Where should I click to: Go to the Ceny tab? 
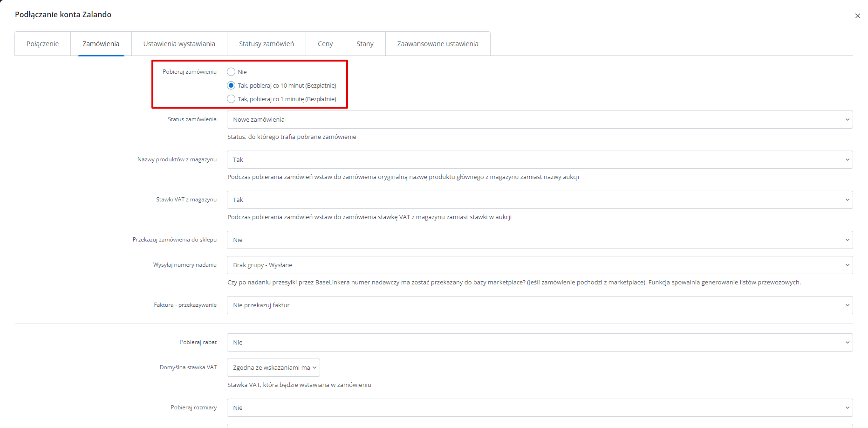(325, 44)
